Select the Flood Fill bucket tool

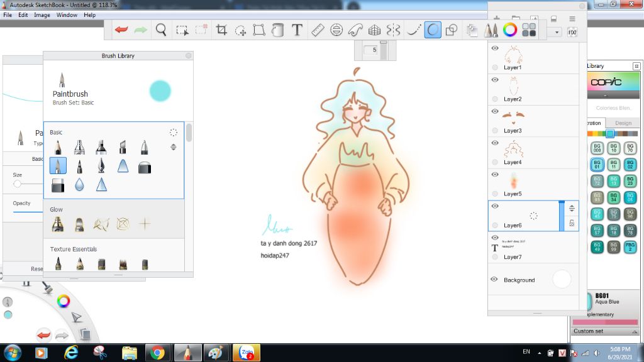(x=277, y=30)
